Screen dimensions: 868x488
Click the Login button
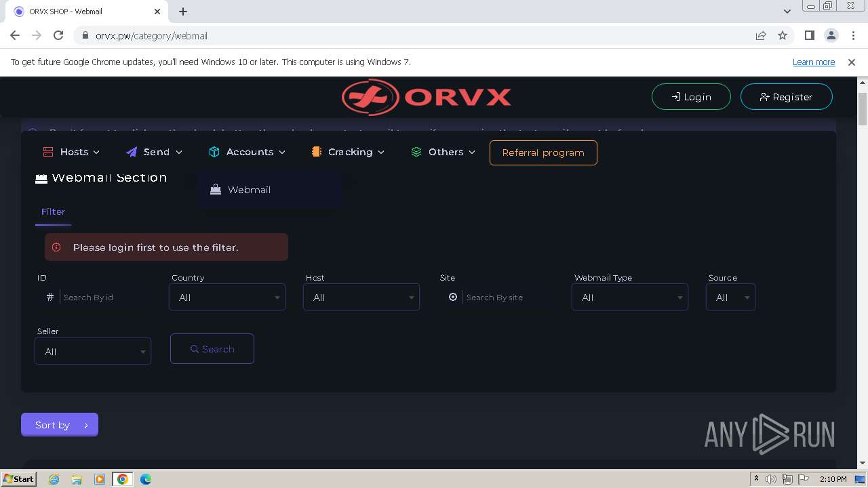pyautogui.click(x=691, y=97)
